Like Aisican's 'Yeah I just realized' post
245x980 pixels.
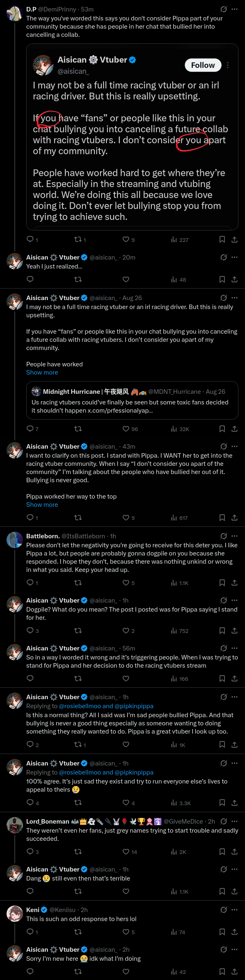[126, 279]
